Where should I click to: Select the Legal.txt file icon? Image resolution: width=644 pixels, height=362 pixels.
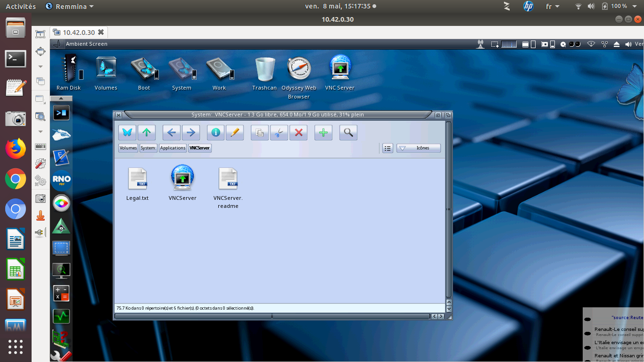[138, 179]
